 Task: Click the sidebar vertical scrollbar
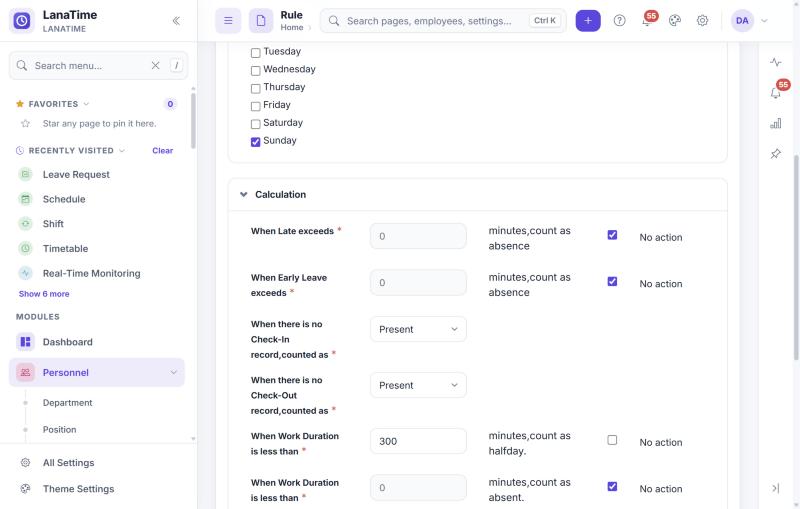pos(193,120)
